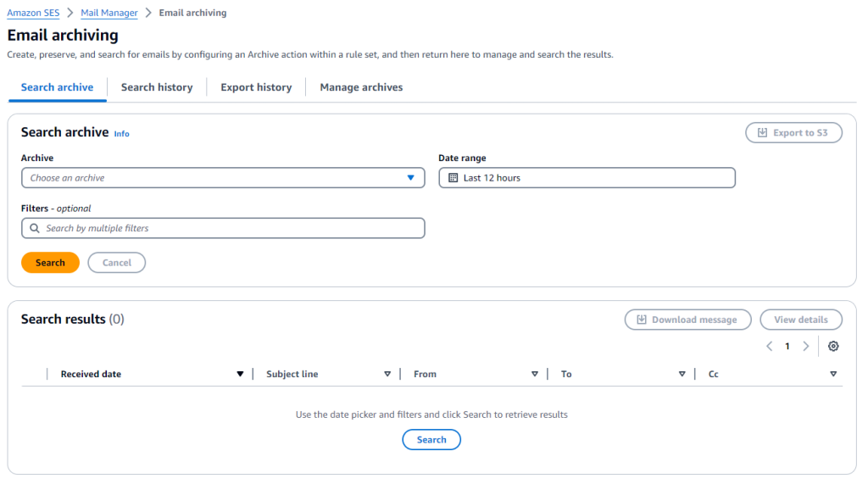The width and height of the screenshot is (868, 484).
Task: Click the Search results heading
Action: click(73, 319)
